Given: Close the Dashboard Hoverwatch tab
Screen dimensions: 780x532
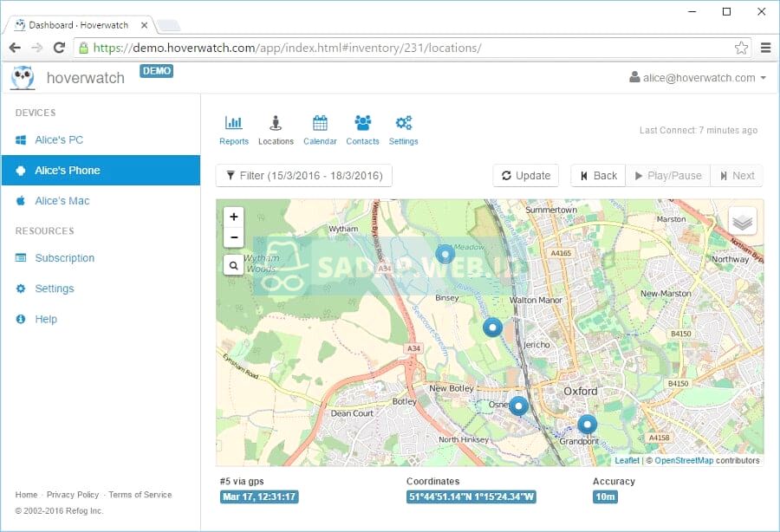Looking at the screenshot, I should point(144,25).
